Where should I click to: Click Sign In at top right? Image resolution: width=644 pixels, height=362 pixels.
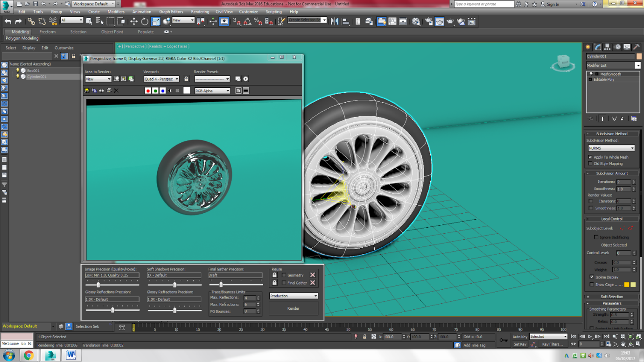click(553, 4)
